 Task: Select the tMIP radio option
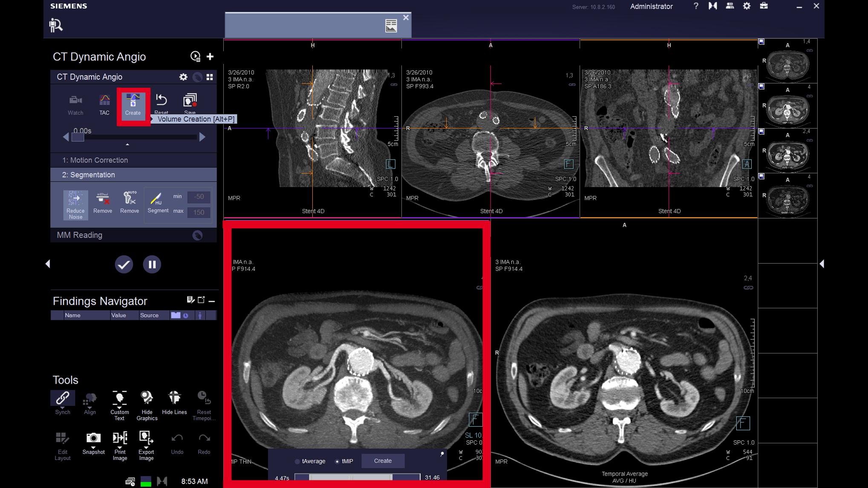coord(337,461)
